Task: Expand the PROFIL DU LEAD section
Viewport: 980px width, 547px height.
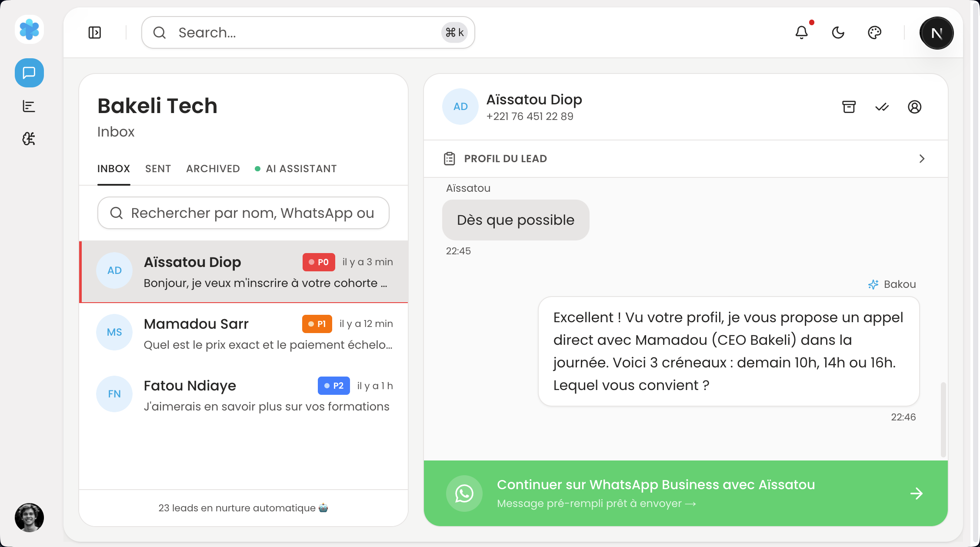Action: pos(686,159)
